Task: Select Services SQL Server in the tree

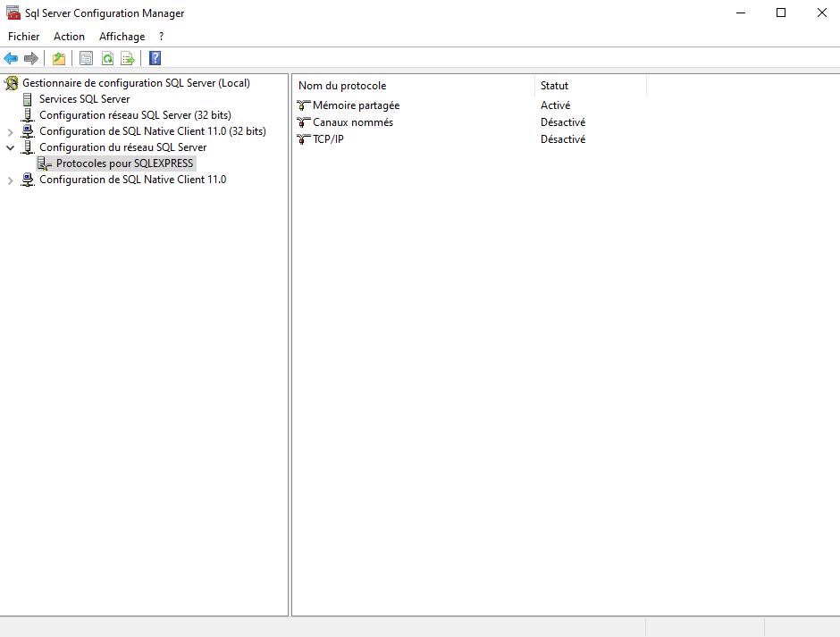Action: [x=84, y=99]
